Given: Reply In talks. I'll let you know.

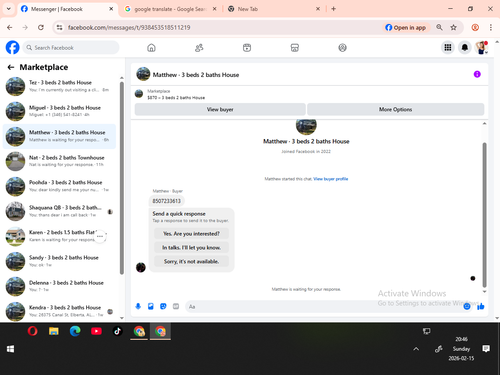Looking at the screenshot, I should [191, 247].
